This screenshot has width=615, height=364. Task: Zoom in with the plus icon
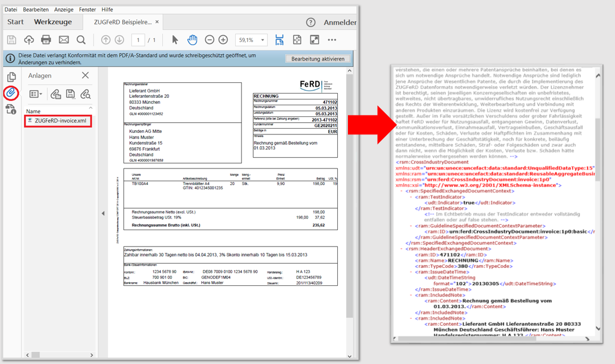point(223,39)
